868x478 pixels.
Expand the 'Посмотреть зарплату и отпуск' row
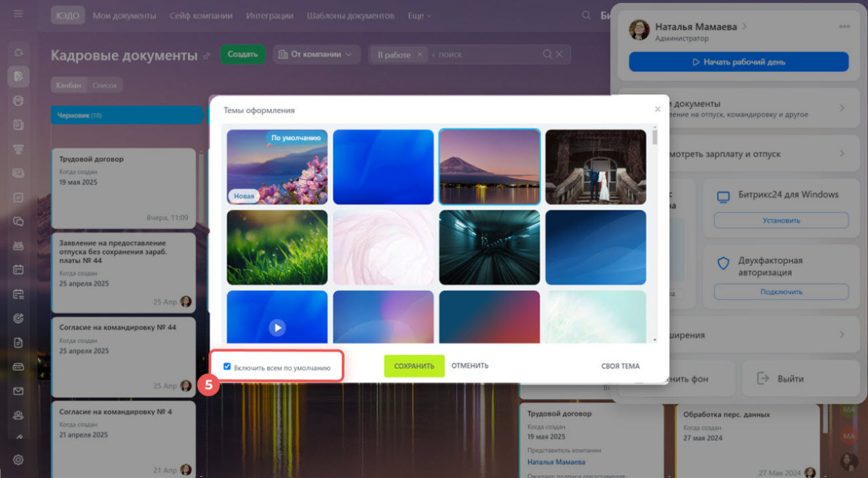coord(842,154)
